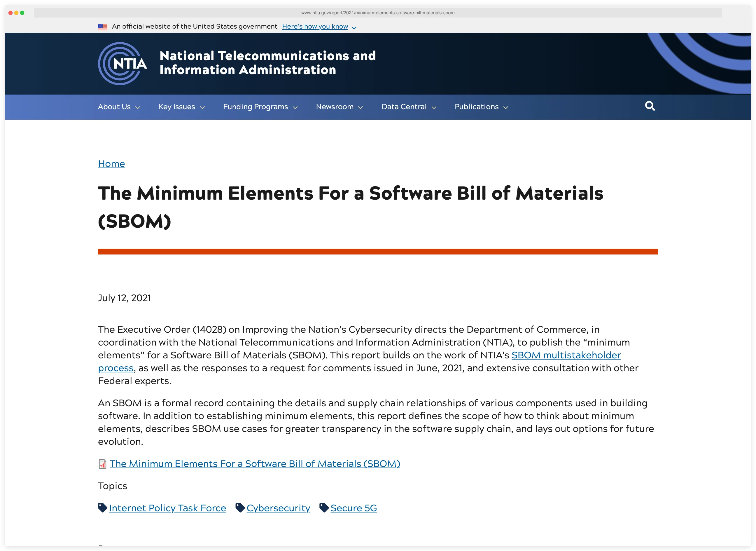Open the SBOM multistakeholder process link
The height and width of the screenshot is (551, 756).
pos(566,355)
